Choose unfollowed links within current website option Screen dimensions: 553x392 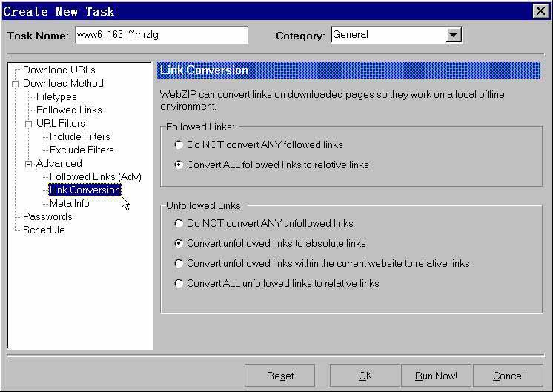click(x=179, y=264)
